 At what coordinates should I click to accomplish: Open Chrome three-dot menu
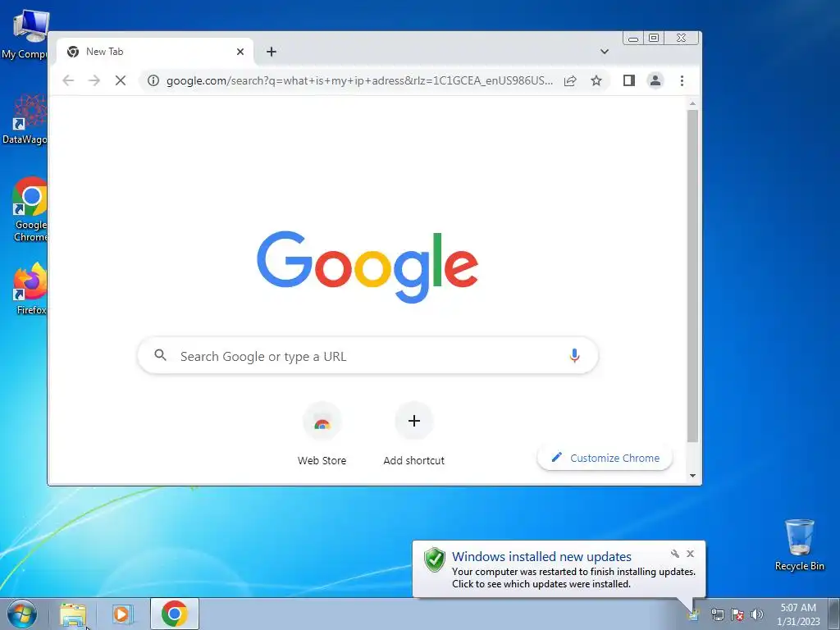pos(682,80)
